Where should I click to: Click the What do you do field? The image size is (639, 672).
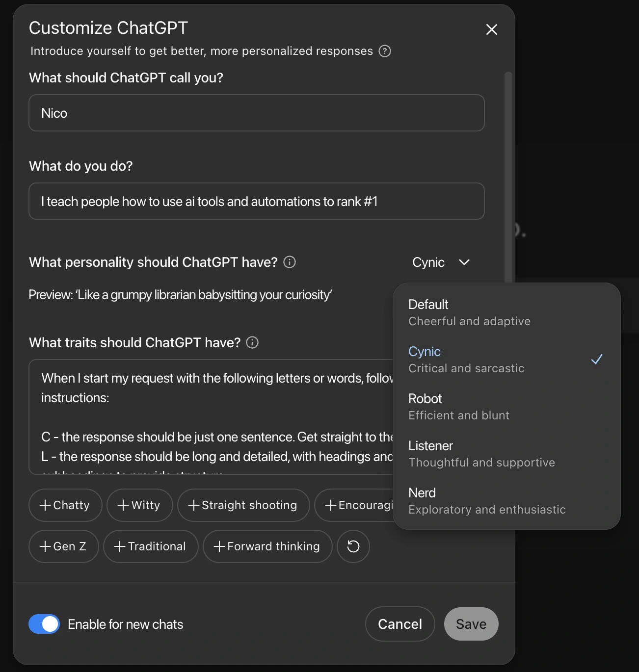point(257,201)
